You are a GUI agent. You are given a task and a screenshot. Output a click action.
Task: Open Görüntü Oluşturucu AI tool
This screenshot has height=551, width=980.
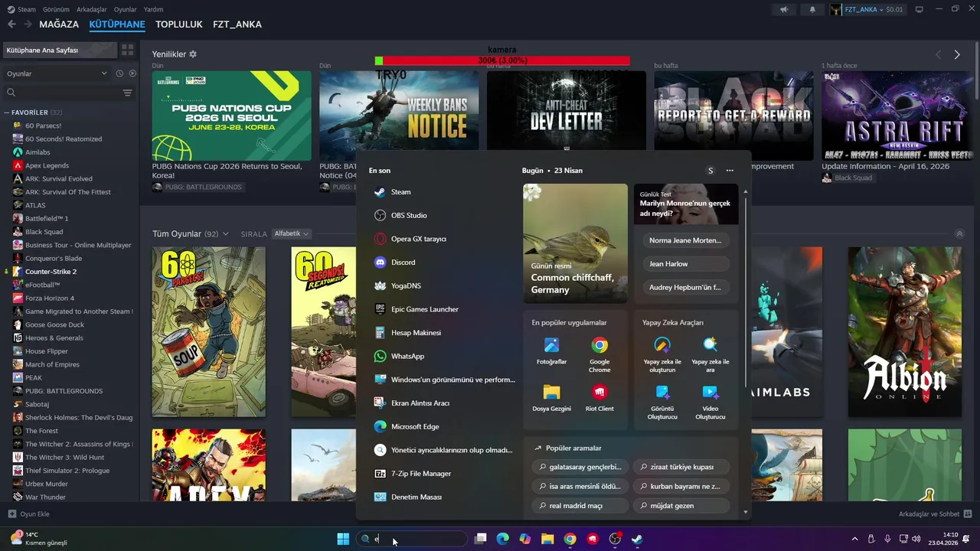(x=662, y=402)
